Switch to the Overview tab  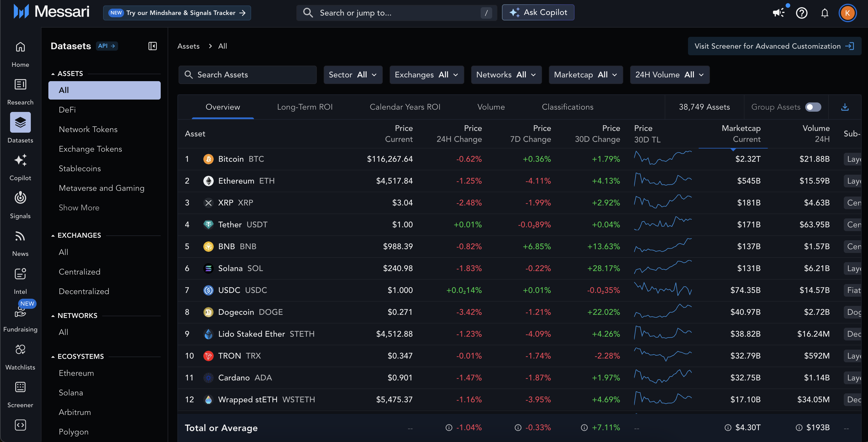(223, 107)
